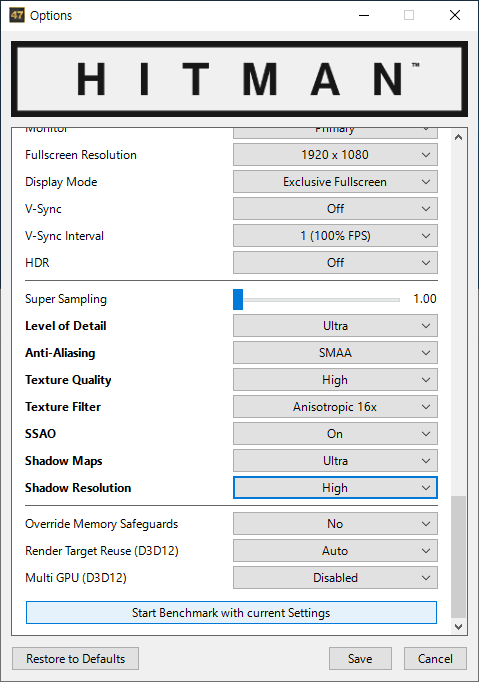Select the Texture Filter Anisotropic dropdown
This screenshot has height=682, width=479.
point(335,407)
